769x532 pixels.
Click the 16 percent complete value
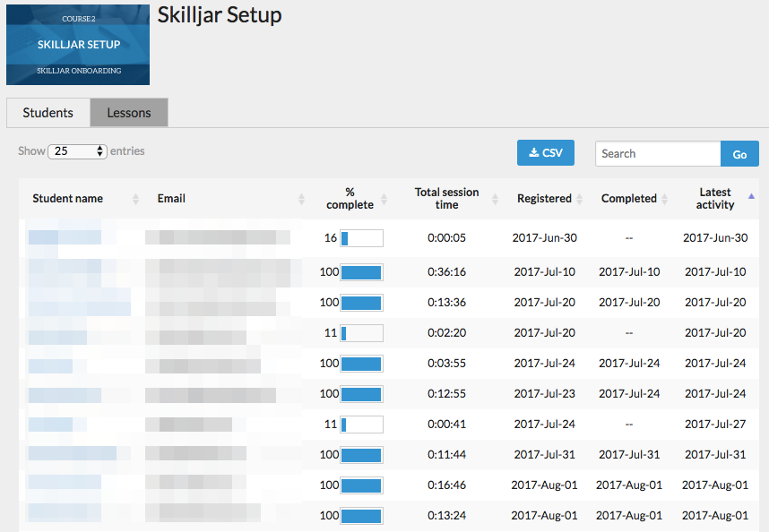[330, 238]
